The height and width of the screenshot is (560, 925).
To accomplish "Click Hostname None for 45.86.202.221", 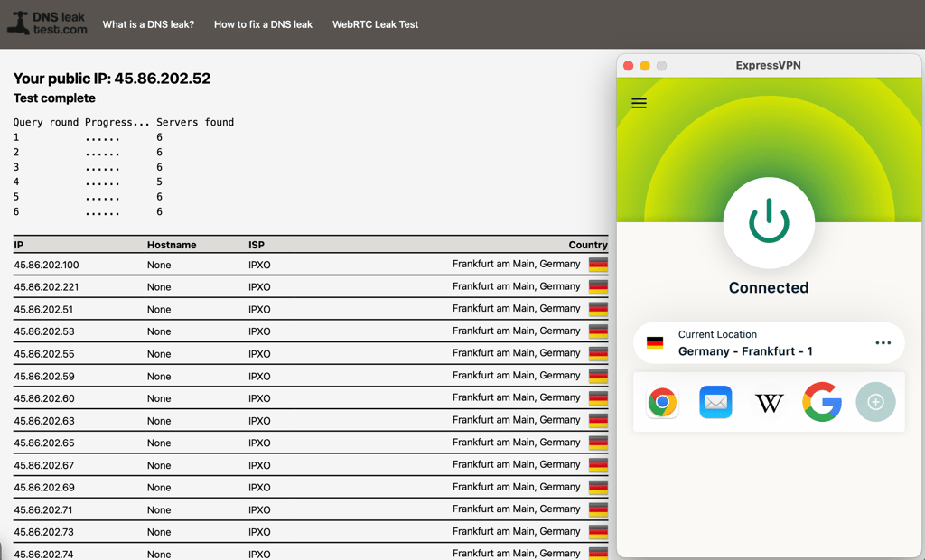I will click(x=159, y=287).
